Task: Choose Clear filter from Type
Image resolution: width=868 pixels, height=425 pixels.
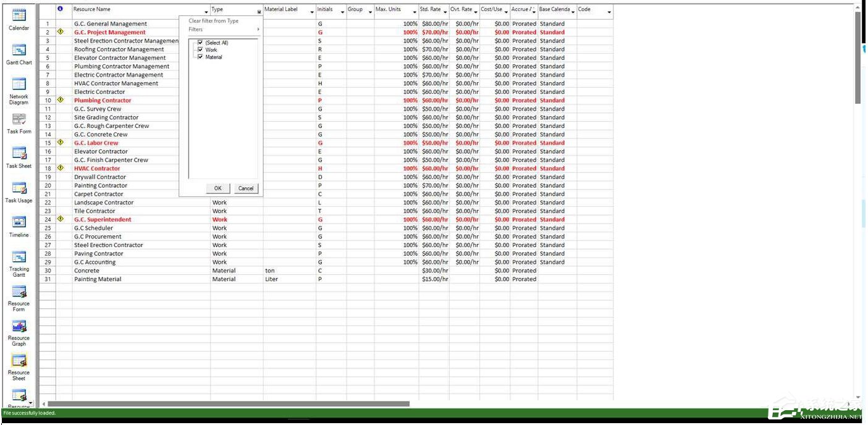Action: point(213,21)
